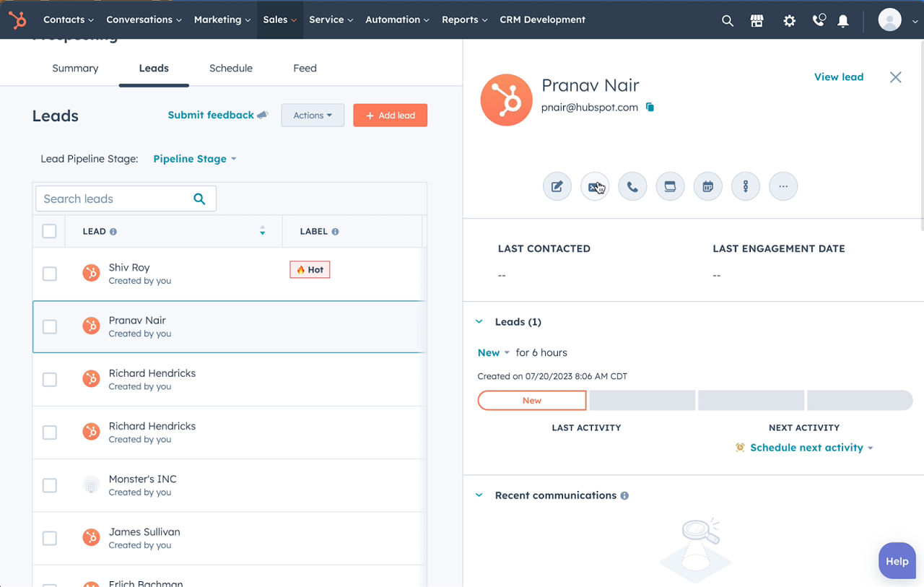Open the Settings gear icon
924x587 pixels.
pos(789,21)
